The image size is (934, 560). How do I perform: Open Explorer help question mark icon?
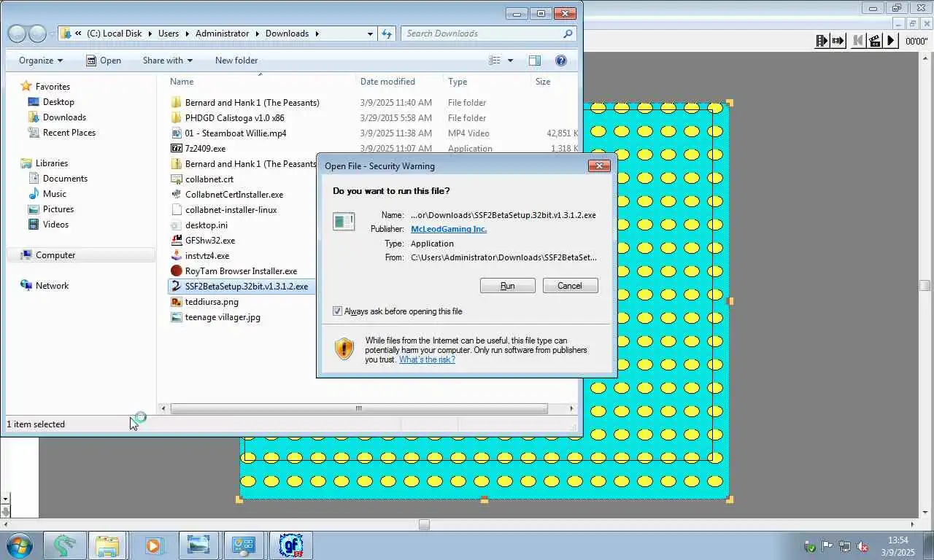(x=560, y=61)
